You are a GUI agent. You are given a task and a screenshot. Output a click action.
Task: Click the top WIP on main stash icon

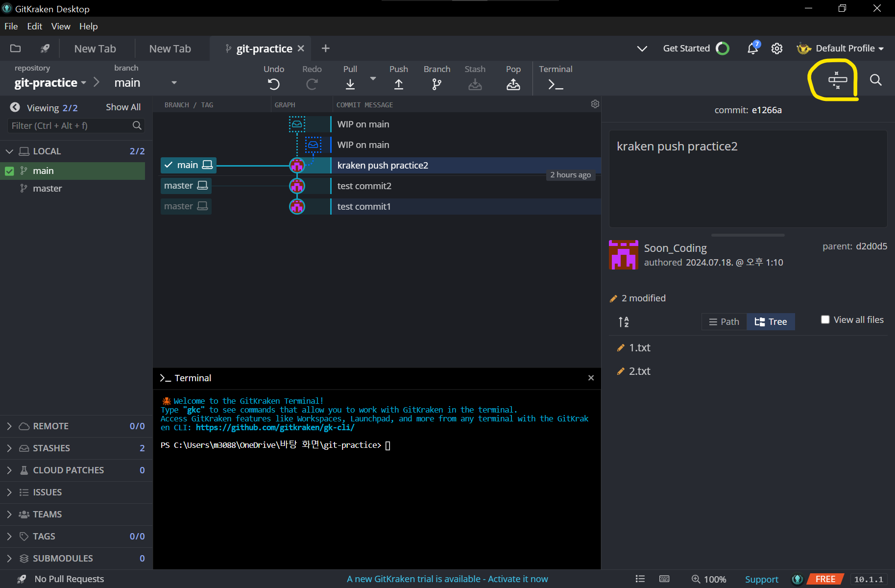[297, 124]
